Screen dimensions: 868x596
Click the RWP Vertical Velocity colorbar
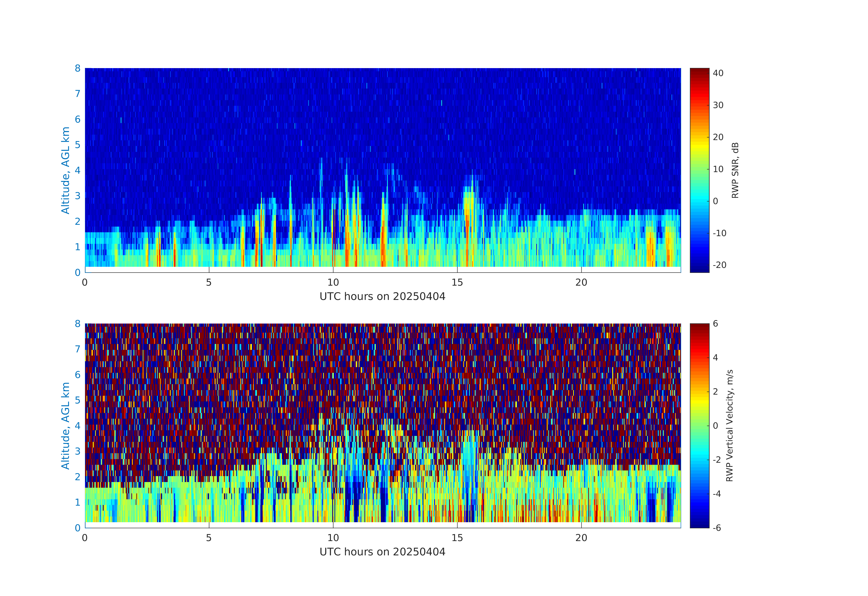[699, 425]
